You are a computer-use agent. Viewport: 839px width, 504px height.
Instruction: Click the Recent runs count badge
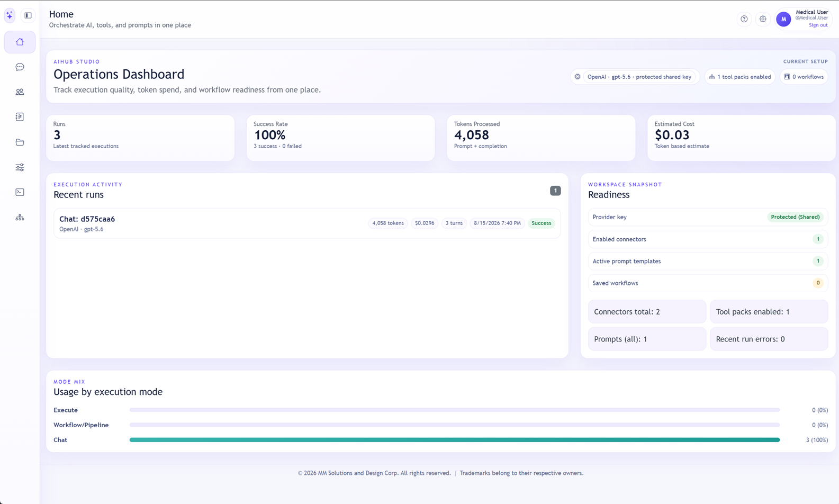[555, 191]
